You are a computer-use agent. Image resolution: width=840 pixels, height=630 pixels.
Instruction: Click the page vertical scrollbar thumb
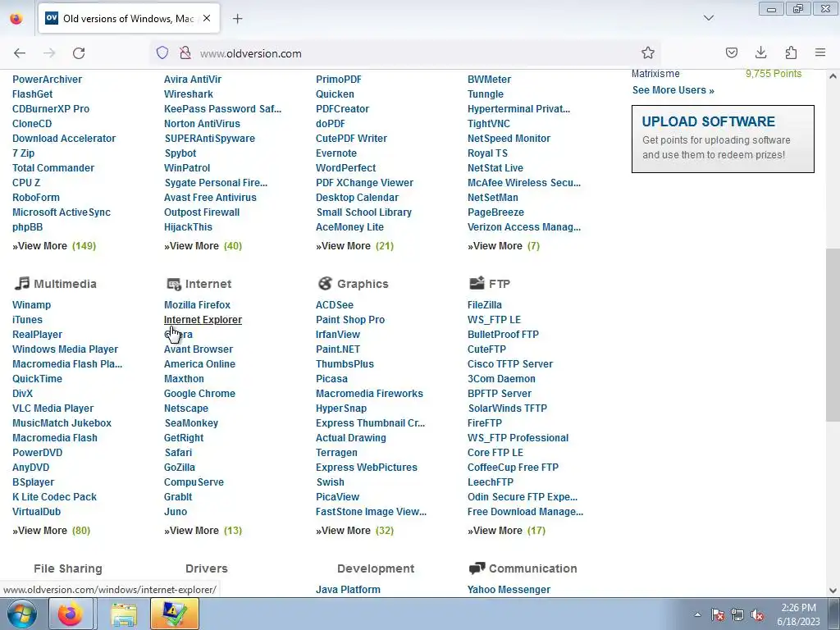tap(833, 335)
